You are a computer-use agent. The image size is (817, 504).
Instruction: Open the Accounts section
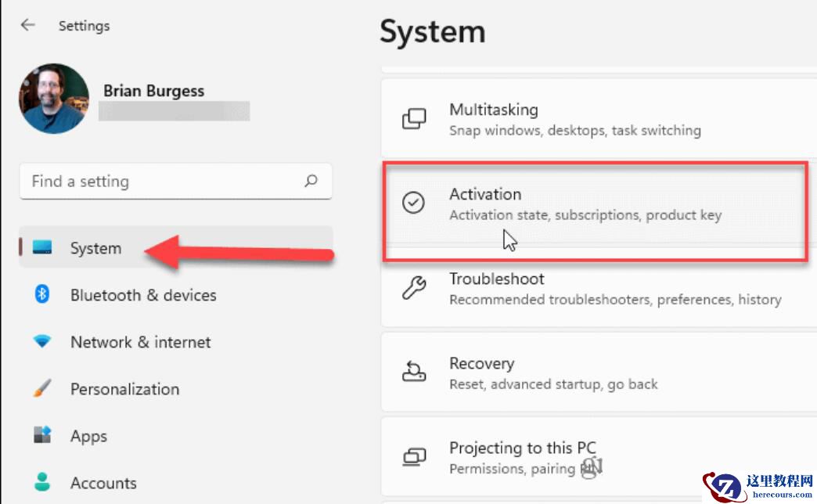coord(103,483)
